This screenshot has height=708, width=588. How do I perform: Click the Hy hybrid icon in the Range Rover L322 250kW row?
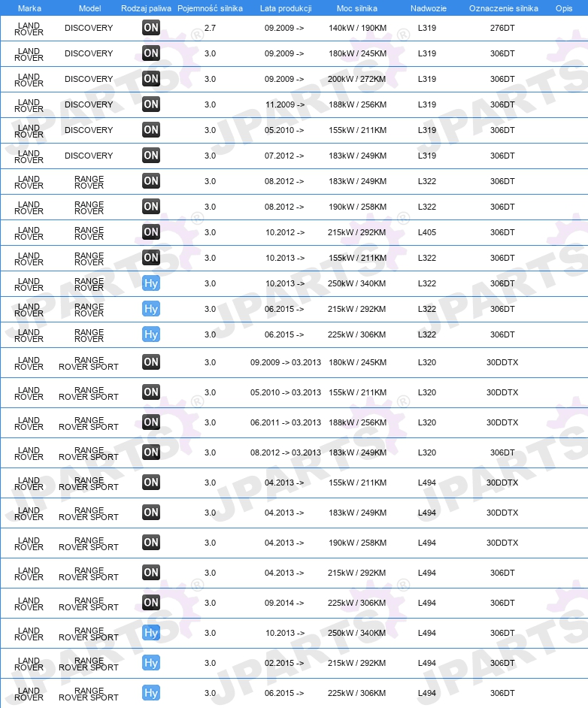pyautogui.click(x=151, y=283)
